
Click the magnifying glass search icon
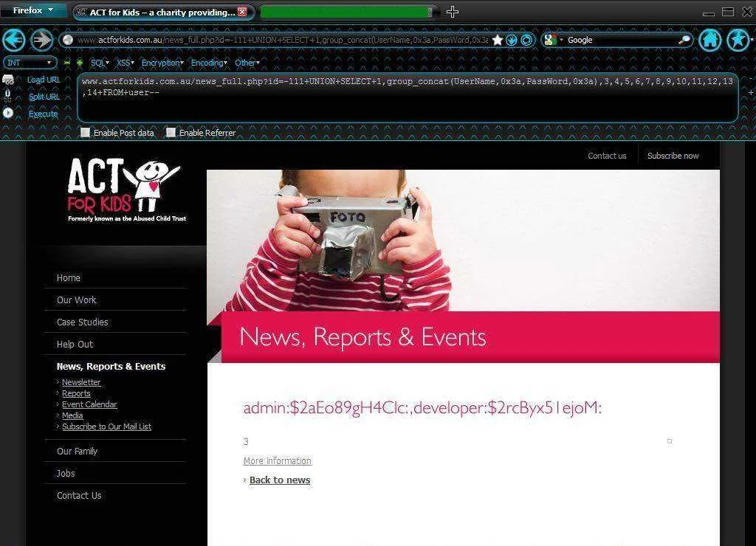point(684,40)
